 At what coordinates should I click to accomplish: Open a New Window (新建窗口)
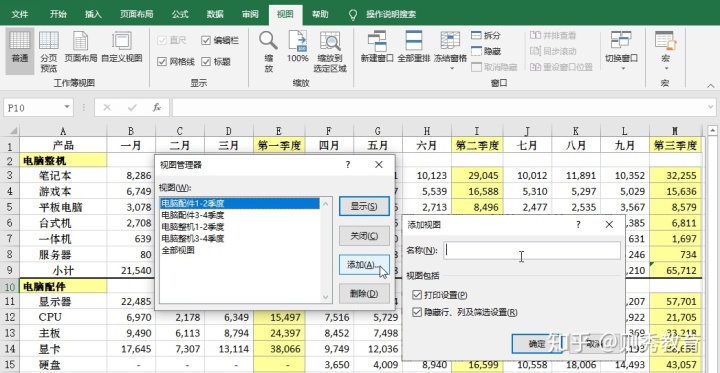tap(377, 47)
